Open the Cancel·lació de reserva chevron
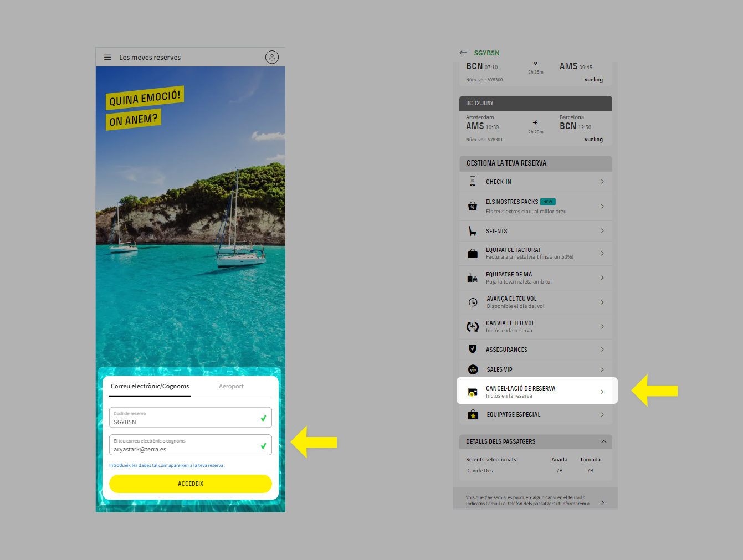 (602, 392)
